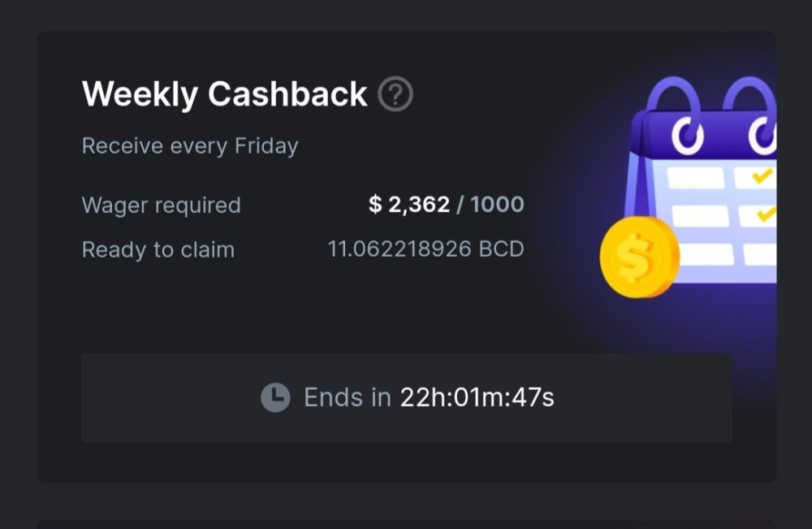
Task: Click the lower yellow checkmark on calendar
Action: coord(765,215)
